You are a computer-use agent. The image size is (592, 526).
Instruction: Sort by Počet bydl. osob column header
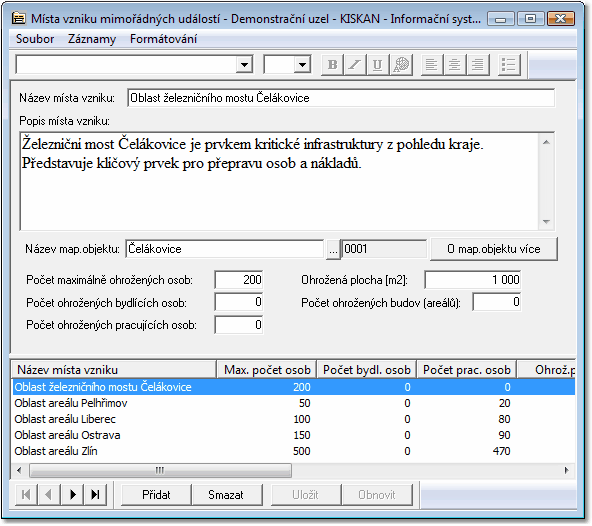(x=367, y=370)
